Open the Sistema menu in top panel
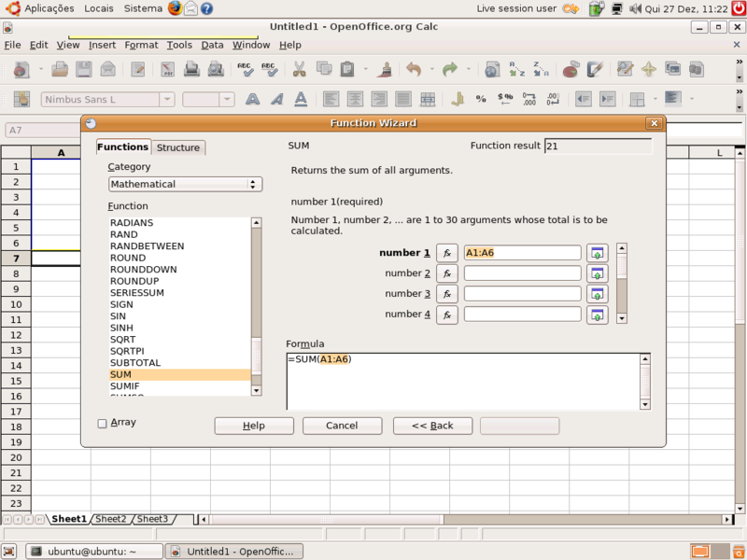The width and height of the screenshot is (747, 560). (143, 8)
